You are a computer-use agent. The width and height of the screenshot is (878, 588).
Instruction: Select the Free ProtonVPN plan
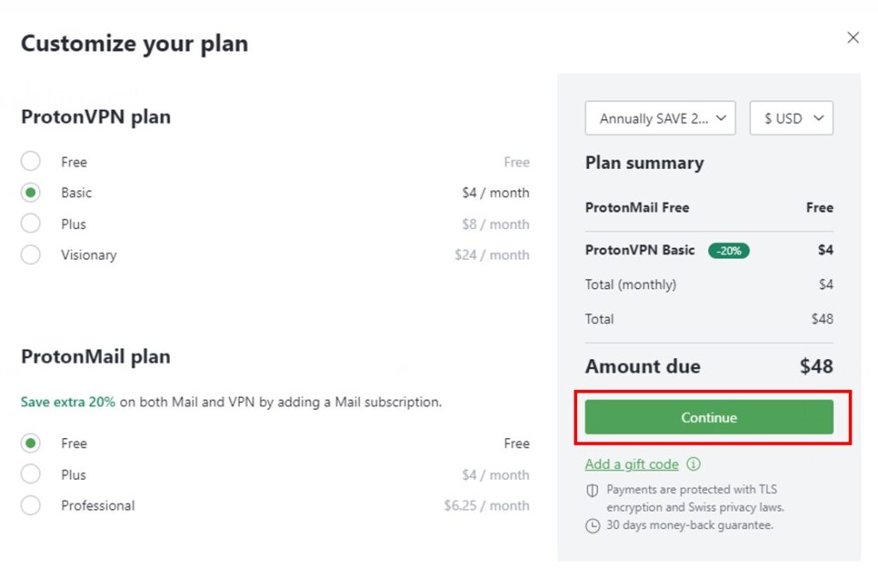click(x=31, y=162)
